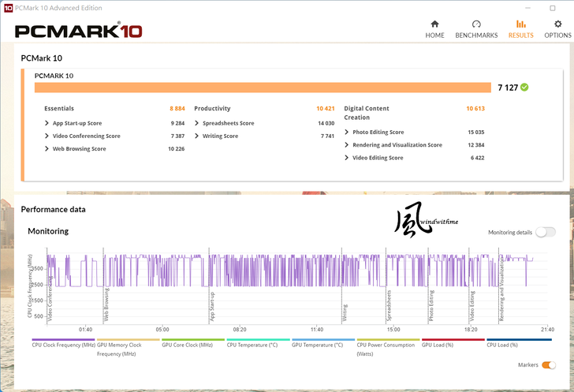The image size is (574, 392).
Task: Click the Results bar chart icon
Action: point(520,24)
